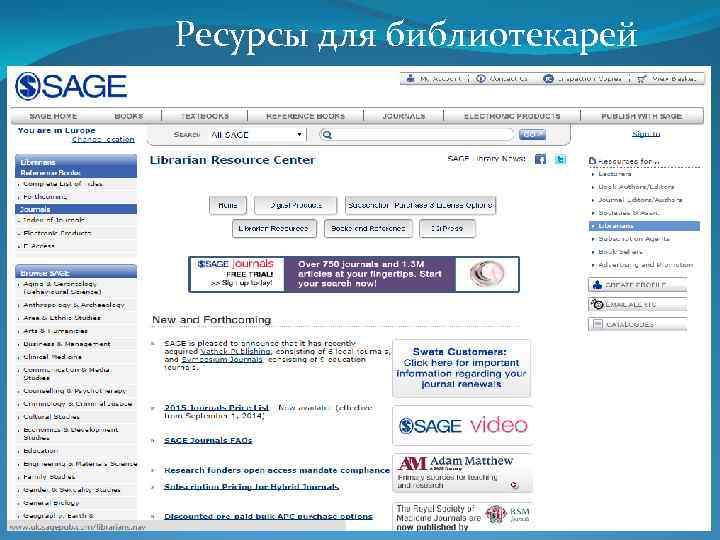
Task: Browse General Biology subject
Action: click(51, 503)
